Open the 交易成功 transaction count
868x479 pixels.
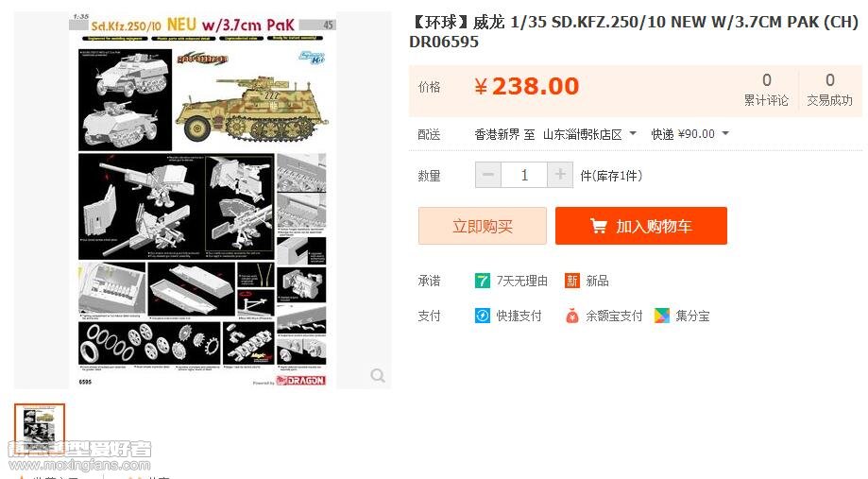point(829,90)
